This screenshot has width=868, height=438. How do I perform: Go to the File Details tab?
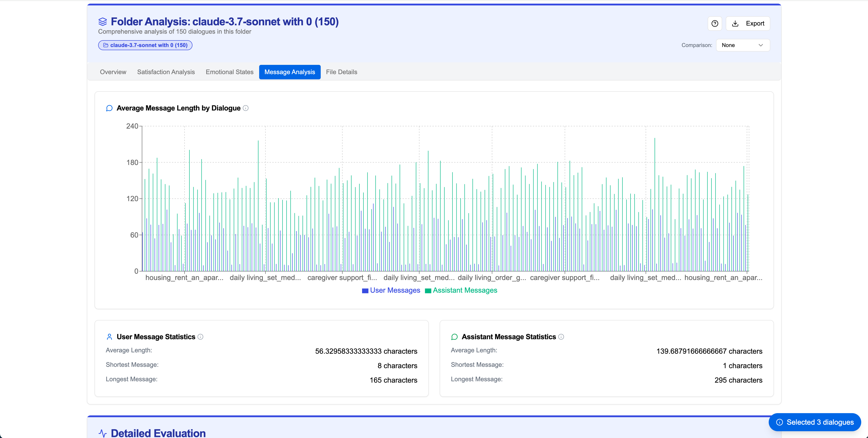[x=341, y=72]
